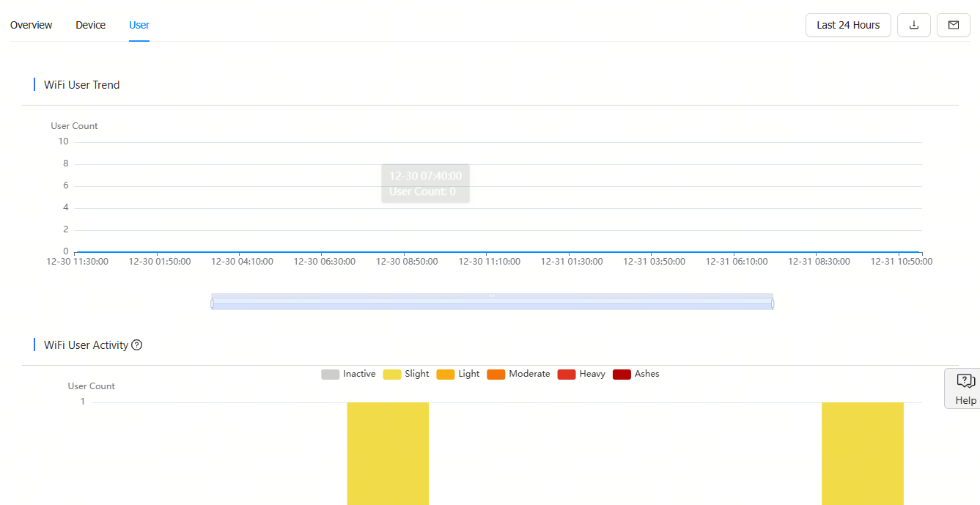Switch to the Overview tab
Screen dimensions: 980x505
[31, 25]
